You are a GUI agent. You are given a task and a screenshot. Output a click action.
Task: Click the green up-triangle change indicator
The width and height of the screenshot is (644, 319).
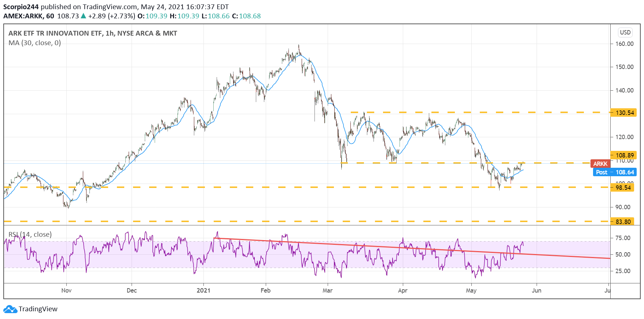point(84,16)
